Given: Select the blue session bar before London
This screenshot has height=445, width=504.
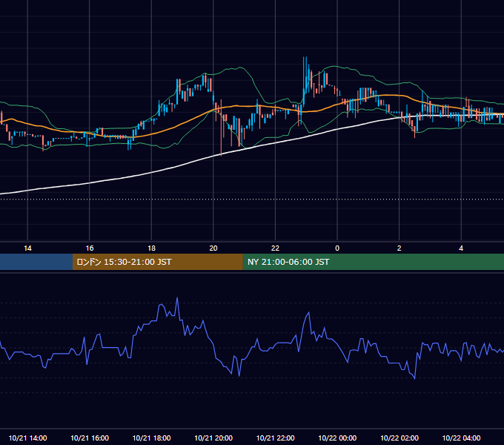Looking at the screenshot, I should click(x=36, y=262).
